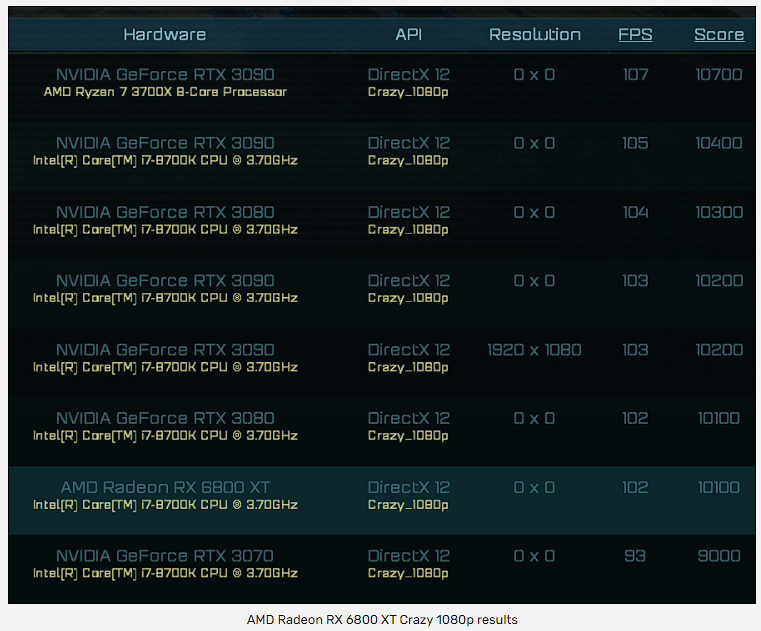Click RTX 3090 name in the 1920 x 1080 row
The height and width of the screenshot is (631, 761).
165,350
